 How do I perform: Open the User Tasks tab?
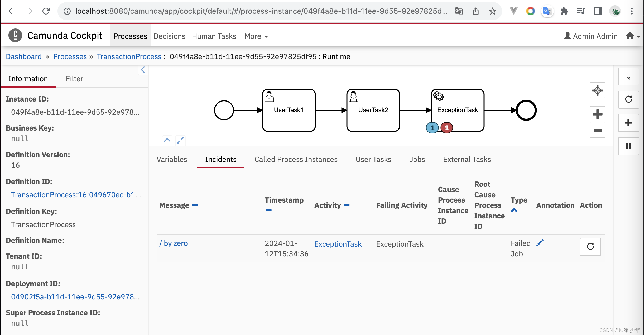[373, 159]
